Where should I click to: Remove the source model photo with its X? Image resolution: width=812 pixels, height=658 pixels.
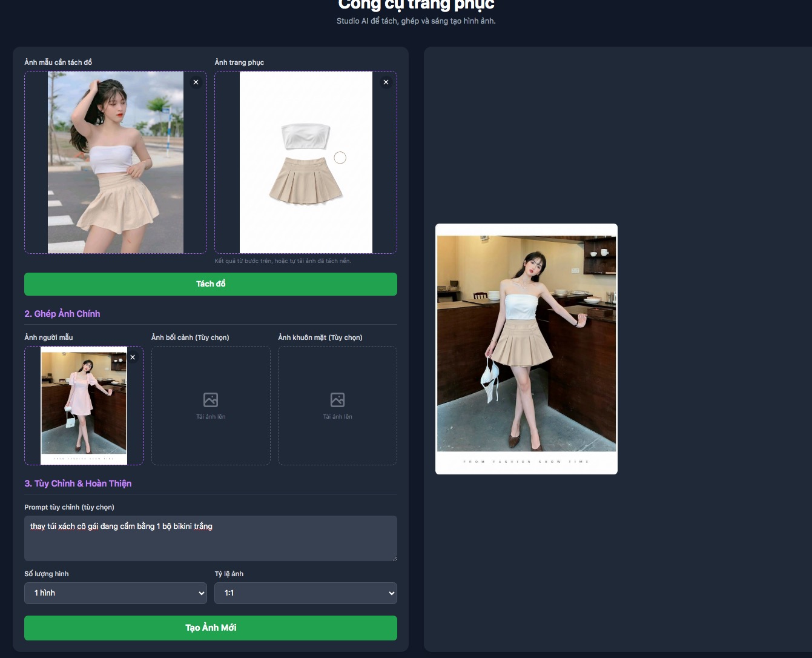pyautogui.click(x=196, y=82)
